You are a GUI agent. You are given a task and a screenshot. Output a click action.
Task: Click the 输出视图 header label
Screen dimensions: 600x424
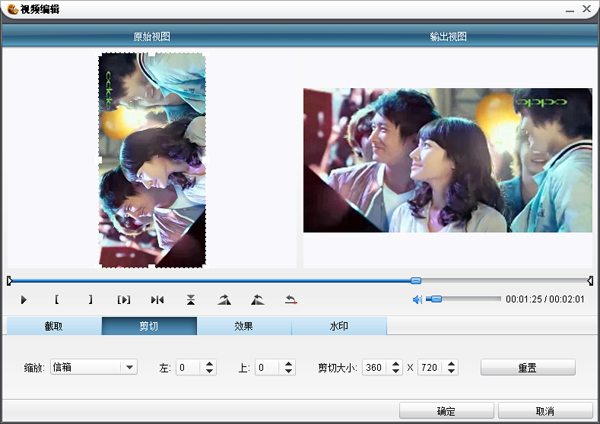point(448,36)
